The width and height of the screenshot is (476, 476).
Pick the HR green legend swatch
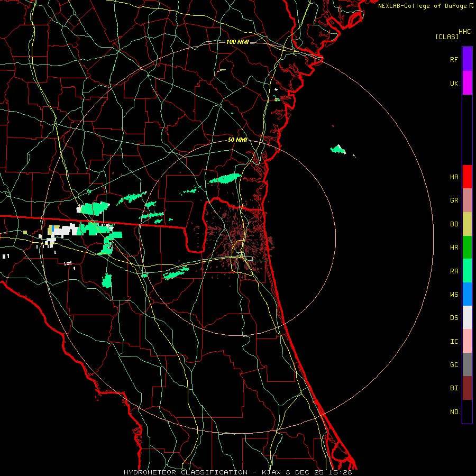(467, 247)
